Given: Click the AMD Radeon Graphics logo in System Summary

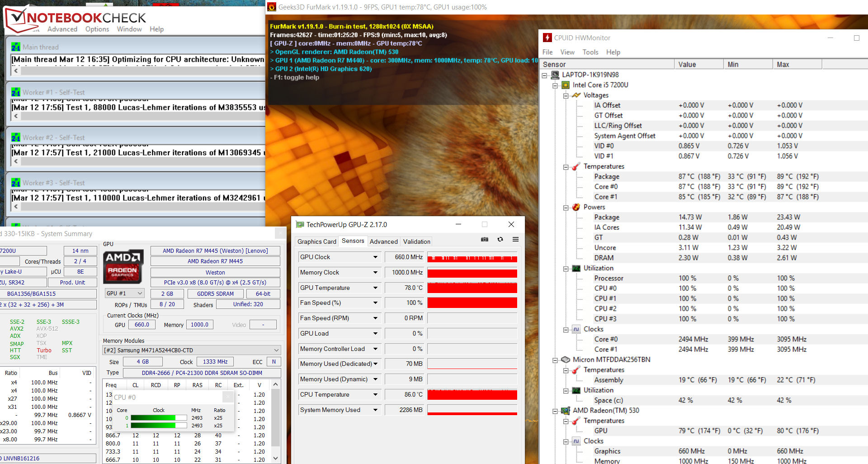Looking at the screenshot, I should click(123, 266).
